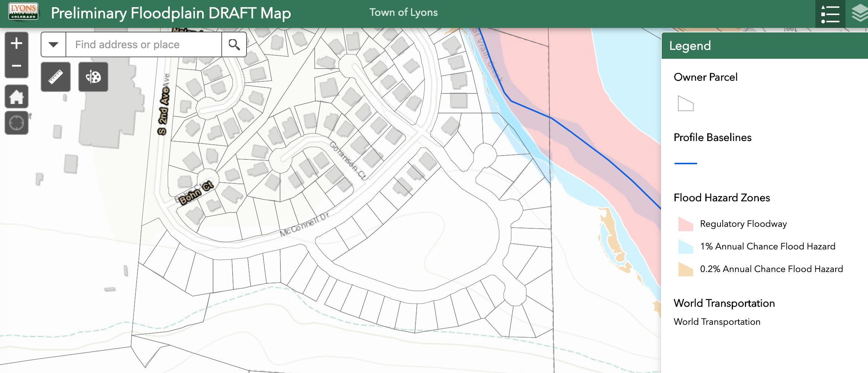
Task: Return to the default home extent
Action: click(x=16, y=96)
